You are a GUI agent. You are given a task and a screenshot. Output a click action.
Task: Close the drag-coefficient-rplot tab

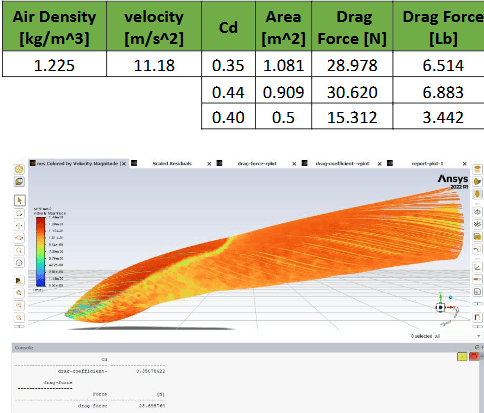pos(380,164)
